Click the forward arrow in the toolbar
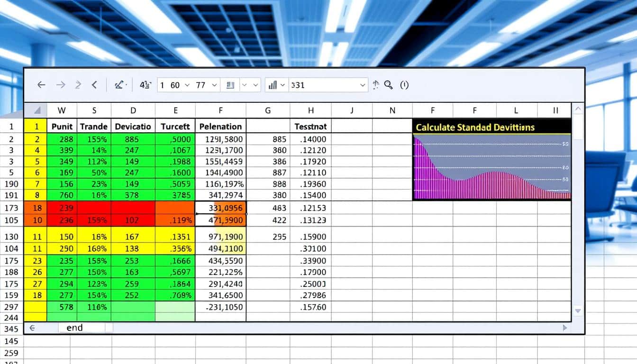The height and width of the screenshot is (364, 637). 61,85
